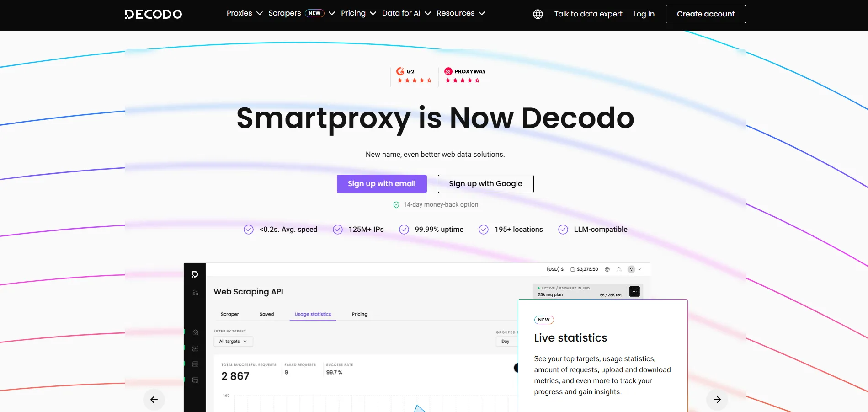868x412 pixels.
Task: Click the 125M+ IPs checkmark icon
Action: click(x=338, y=230)
